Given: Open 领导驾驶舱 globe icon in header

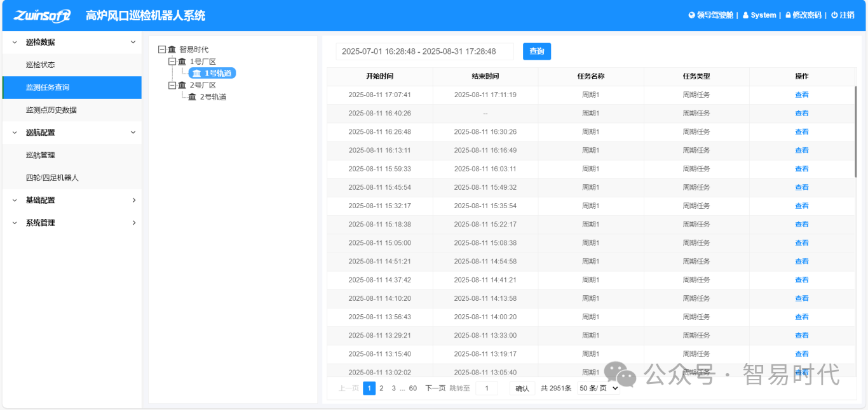Looking at the screenshot, I should 692,15.
